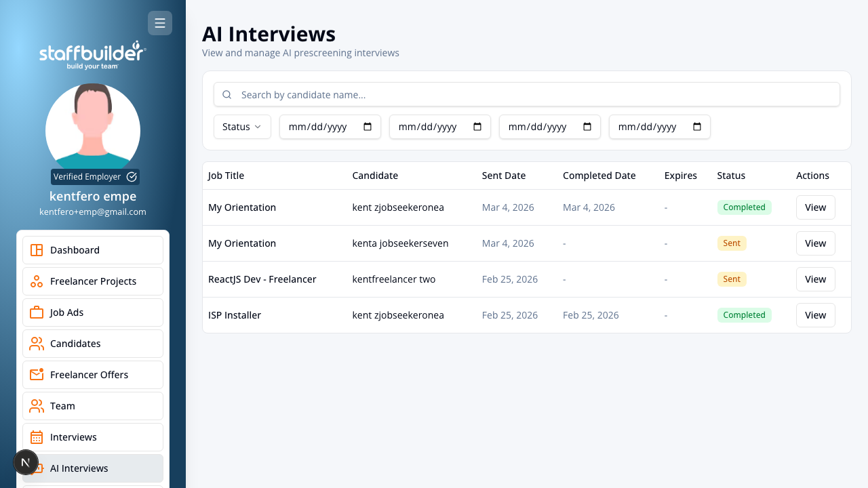This screenshot has height=488, width=868.
Task: Click the Team people icon
Action: pos(37,406)
